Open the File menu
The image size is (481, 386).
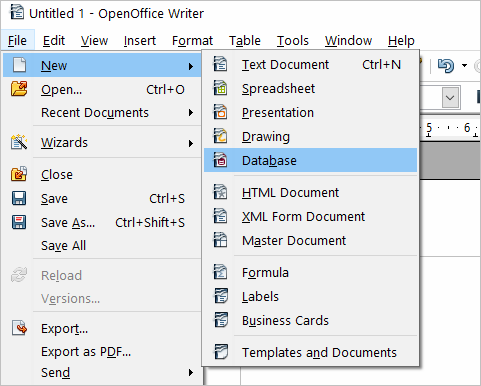(x=17, y=41)
